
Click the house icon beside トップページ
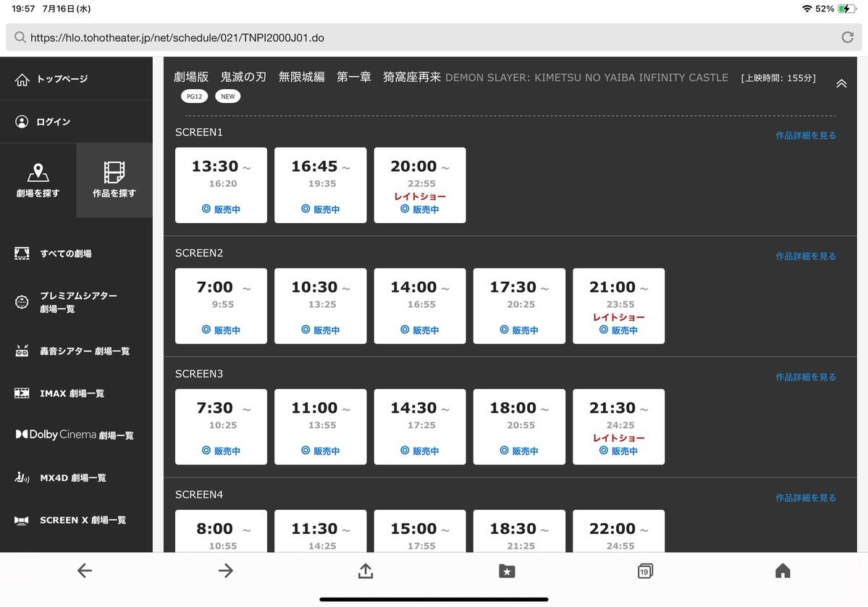(x=22, y=80)
